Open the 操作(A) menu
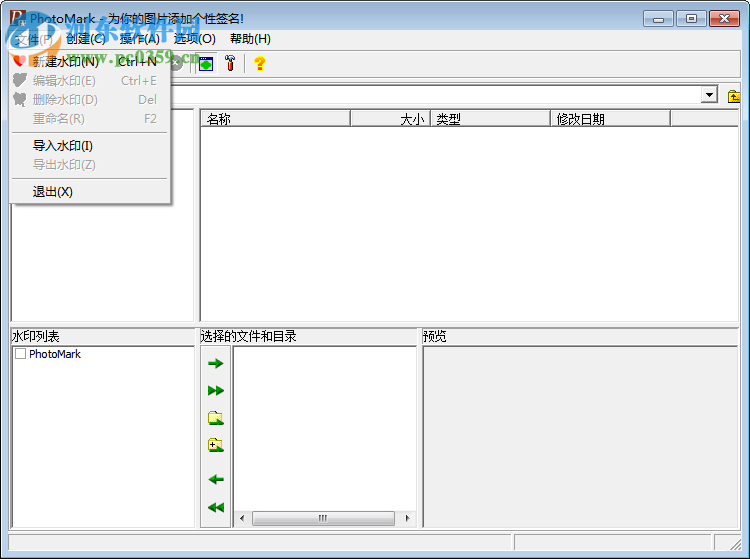Image resolution: width=750 pixels, height=559 pixels. 140,39
